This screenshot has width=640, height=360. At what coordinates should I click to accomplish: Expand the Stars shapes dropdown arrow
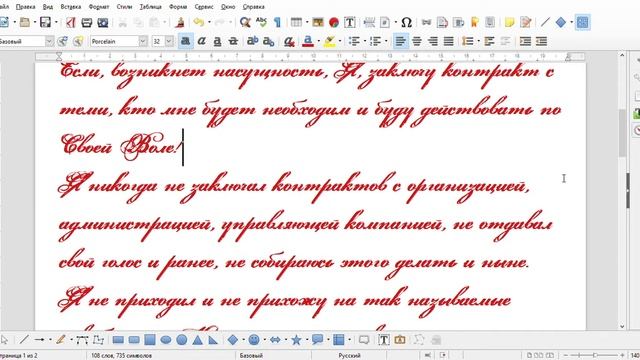307,340
